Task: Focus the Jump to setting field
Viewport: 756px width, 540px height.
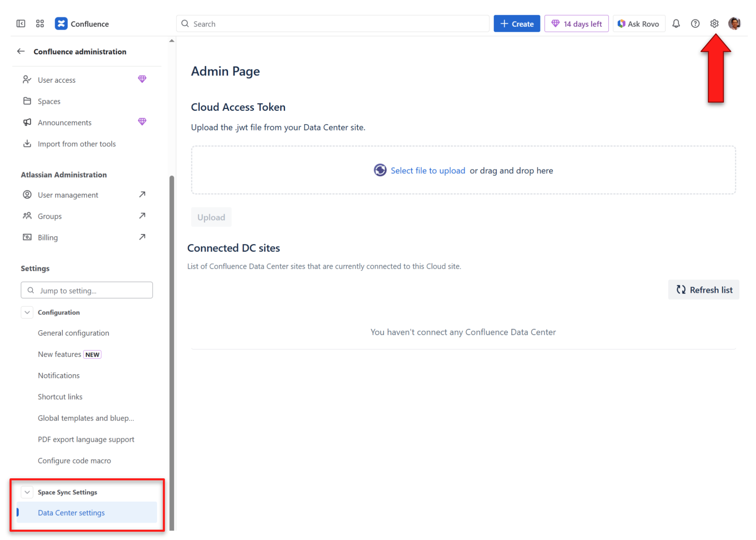Action: coord(87,290)
